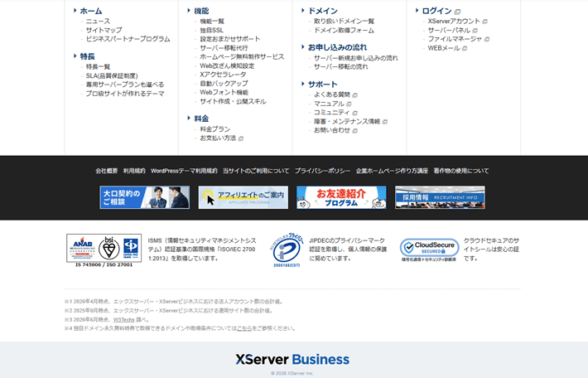The height and width of the screenshot is (378, 588).
Task: Open the 独自SSL link
Action: 211,30
